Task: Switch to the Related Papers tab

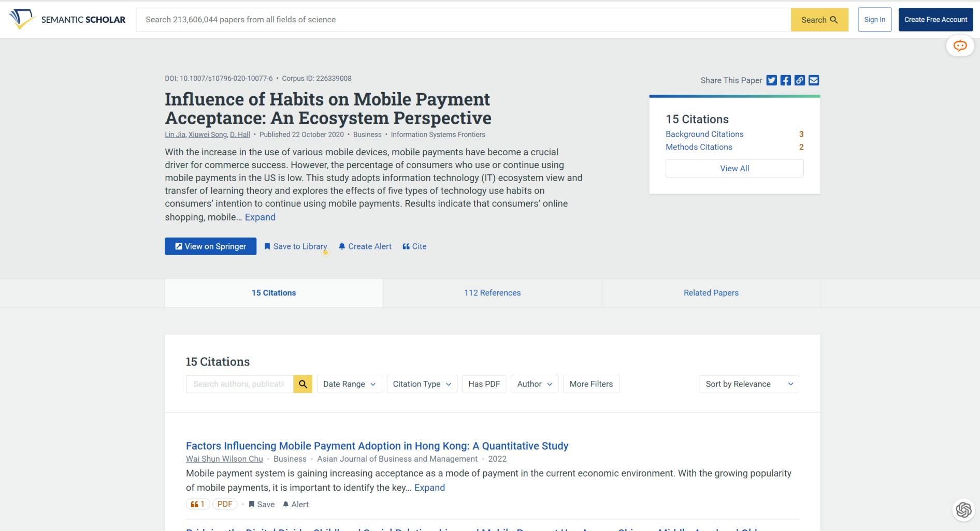Action: pos(711,293)
